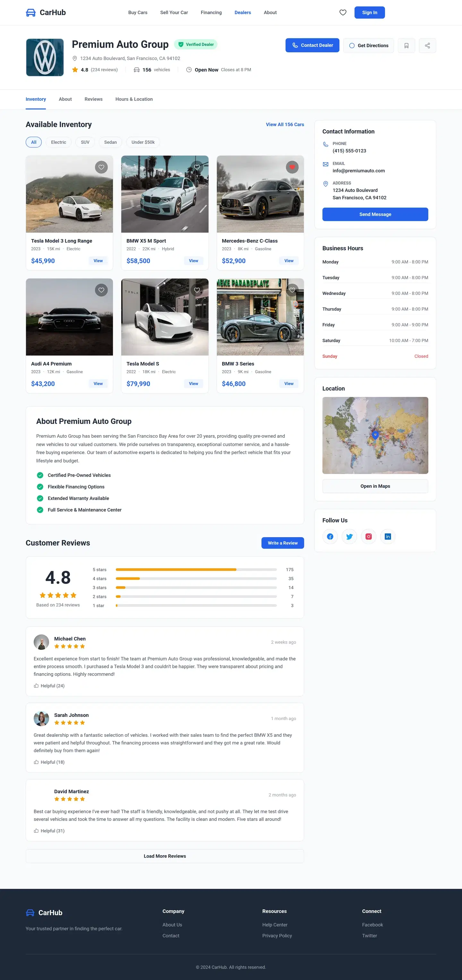The width and height of the screenshot is (462, 980).
Task: Click the Sign In button
Action: pyautogui.click(x=369, y=13)
